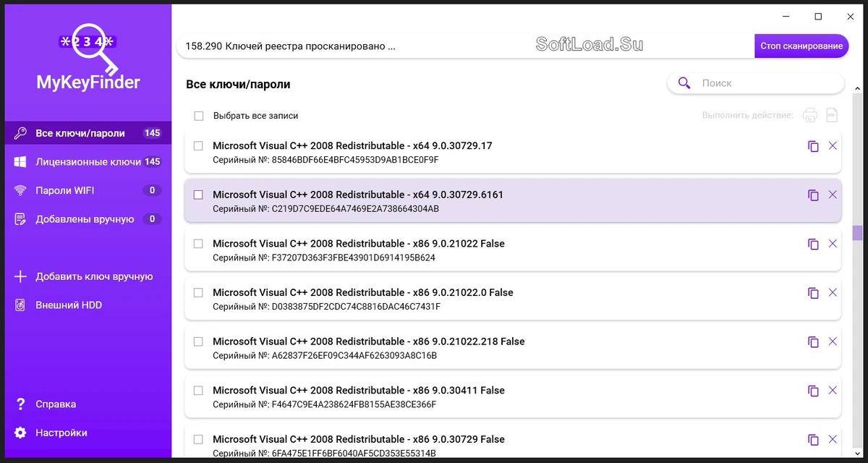Copy serial of x86 9.0.21022.218 False entry
Viewport: 868px width, 463px height.
click(813, 341)
